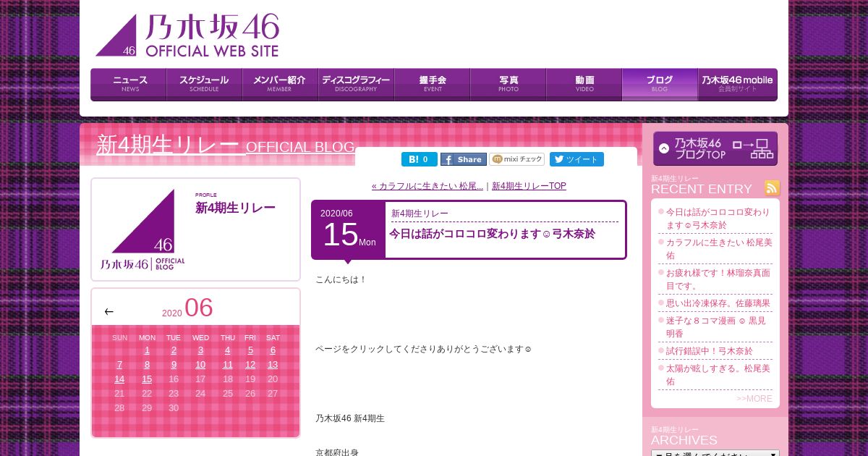Open recent entry カラフルに生きたい 松尾美佑

(x=718, y=249)
